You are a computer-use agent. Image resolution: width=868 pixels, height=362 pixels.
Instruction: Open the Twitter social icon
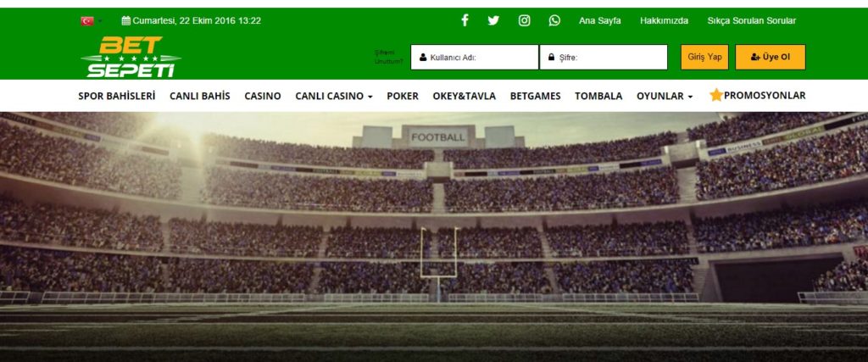coord(493,20)
